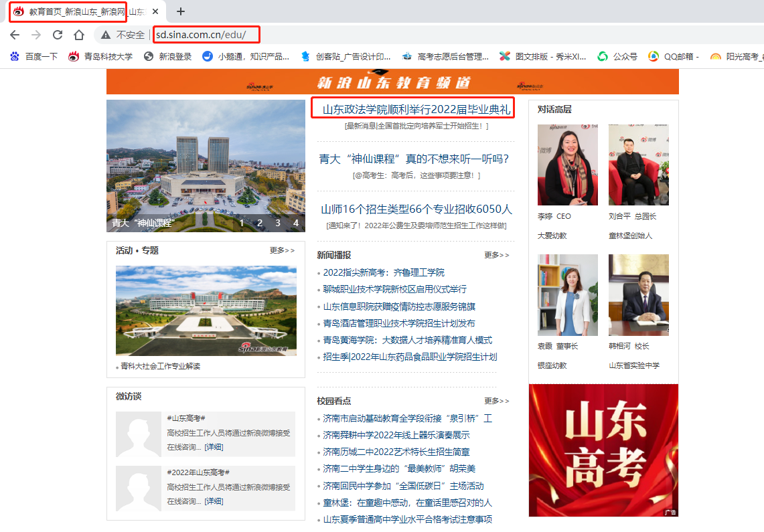The height and width of the screenshot is (532, 764).
Task: Click the not-secure warning icon
Action: point(105,35)
